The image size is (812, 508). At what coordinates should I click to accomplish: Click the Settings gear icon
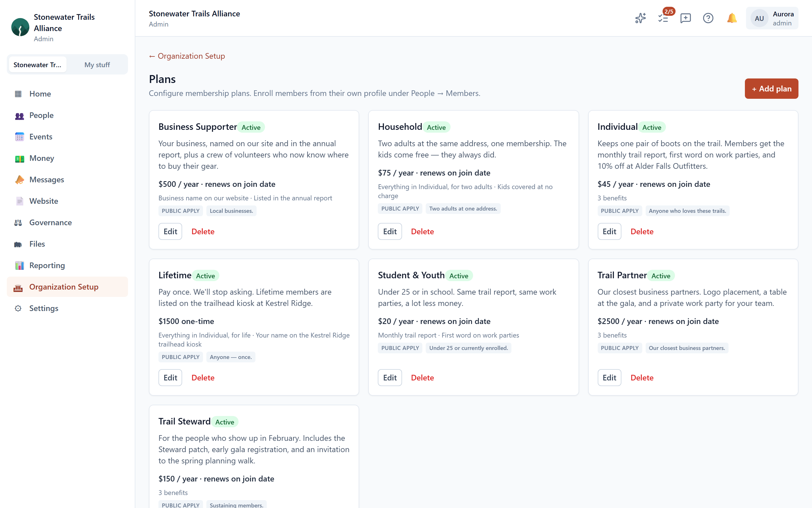tap(18, 308)
